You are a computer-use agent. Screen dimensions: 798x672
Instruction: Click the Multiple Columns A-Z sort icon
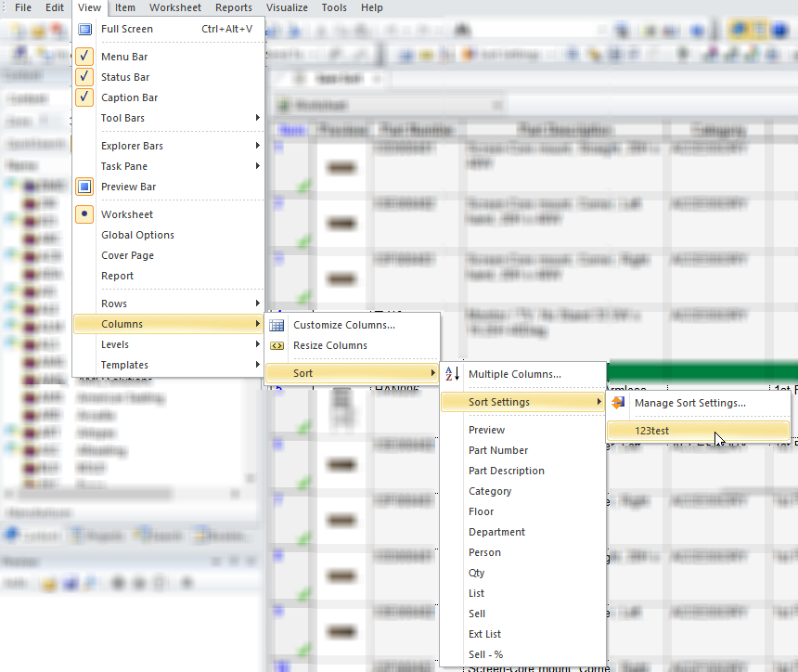click(452, 374)
